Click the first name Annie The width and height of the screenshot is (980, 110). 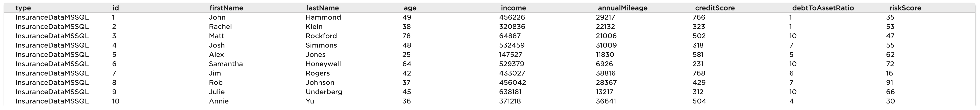219,101
